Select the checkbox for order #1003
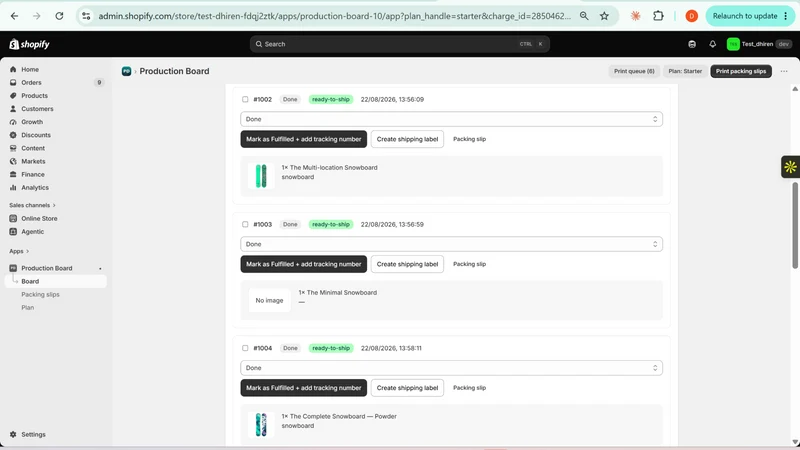The width and height of the screenshot is (800, 450). pyautogui.click(x=245, y=224)
